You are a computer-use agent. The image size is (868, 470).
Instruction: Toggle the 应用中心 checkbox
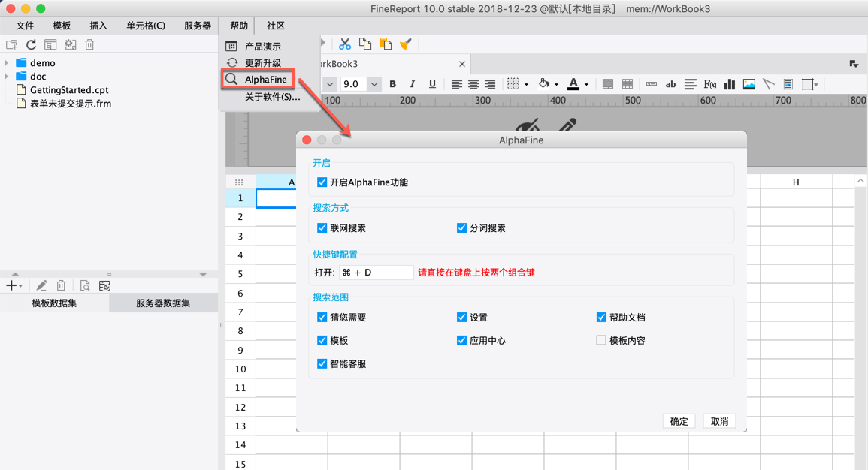tap(461, 340)
